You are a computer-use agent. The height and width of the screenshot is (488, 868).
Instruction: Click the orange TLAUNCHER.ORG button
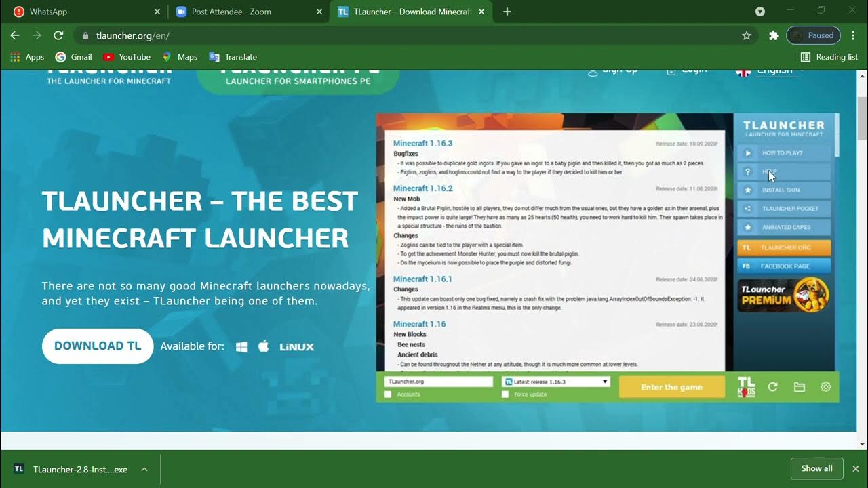pyautogui.click(x=784, y=248)
